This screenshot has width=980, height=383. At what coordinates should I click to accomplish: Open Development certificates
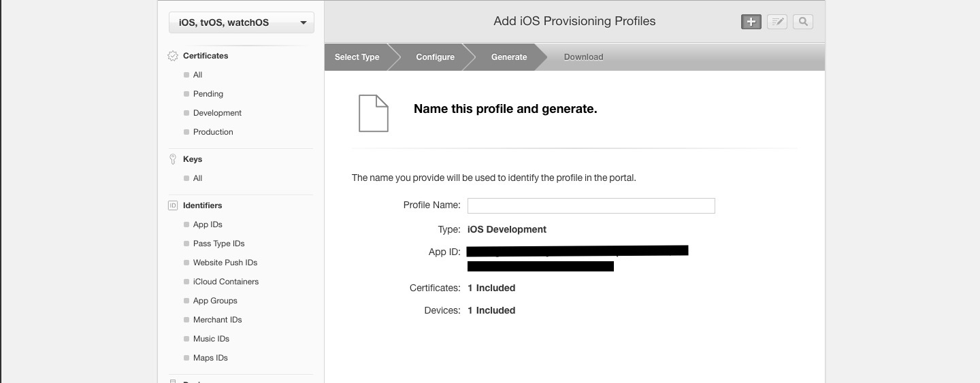(x=217, y=113)
